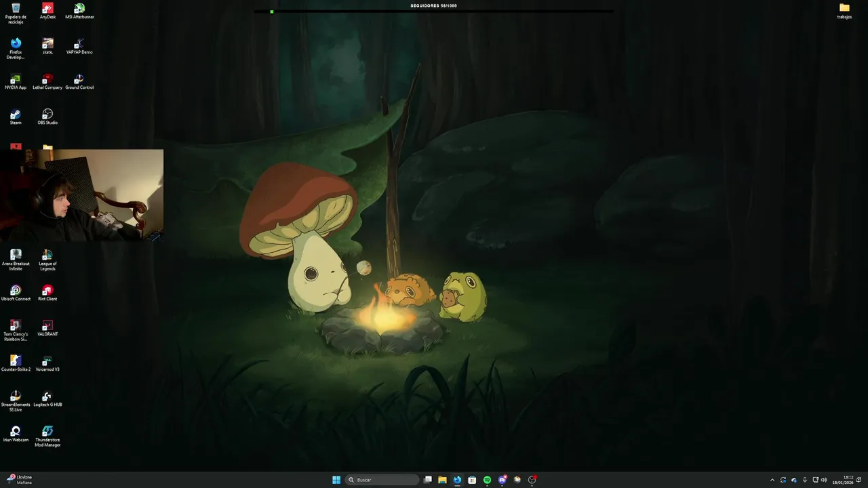Click the webcam overlay feed
Image resolution: width=868 pixels, height=488 pixels.
81,195
